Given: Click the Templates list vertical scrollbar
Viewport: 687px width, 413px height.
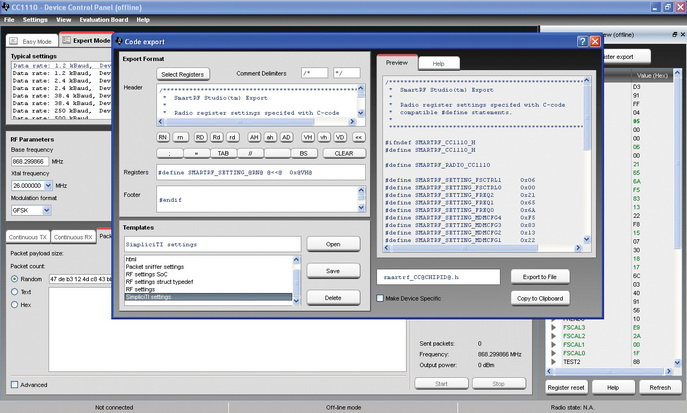Looking at the screenshot, I should [x=296, y=280].
